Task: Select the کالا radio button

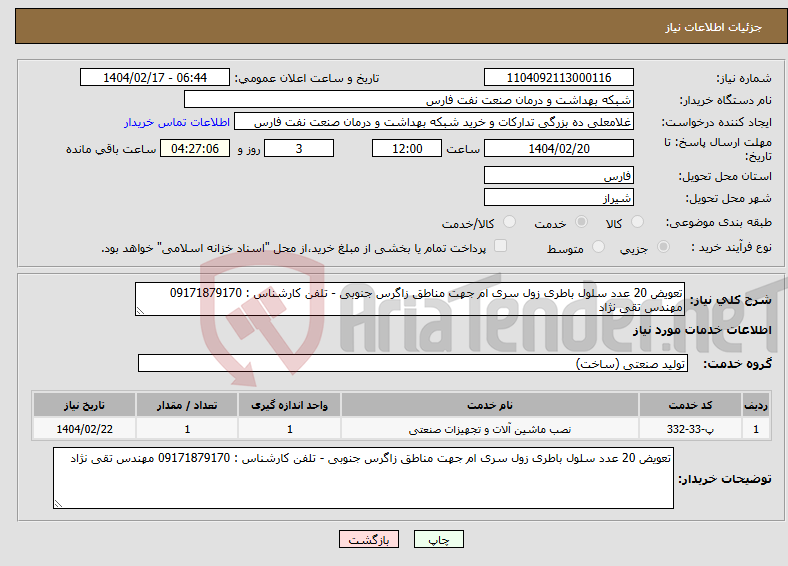Action: click(637, 222)
